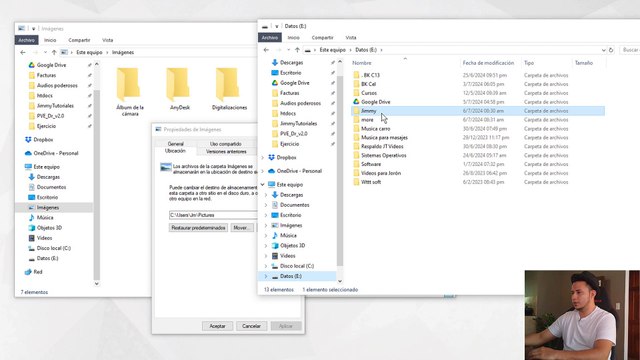Click Vídeos under Este equipo in Datos window
This screenshot has height=360, width=640.
[x=287, y=256]
